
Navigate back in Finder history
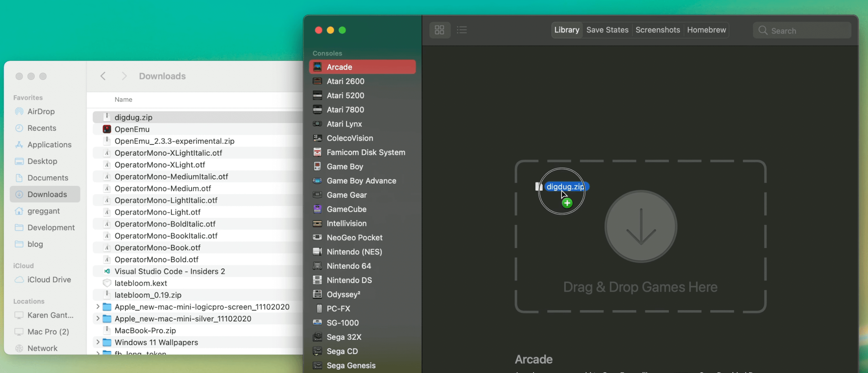[x=102, y=76]
